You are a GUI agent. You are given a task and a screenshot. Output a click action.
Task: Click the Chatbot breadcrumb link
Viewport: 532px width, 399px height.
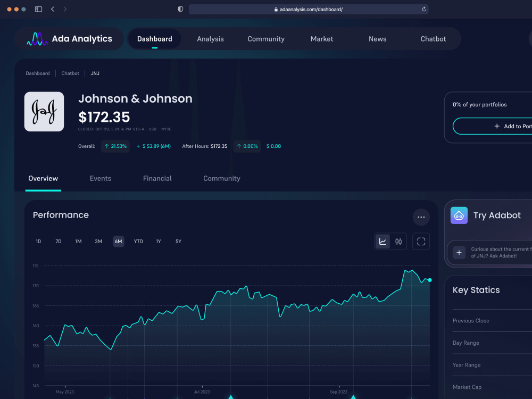point(70,73)
